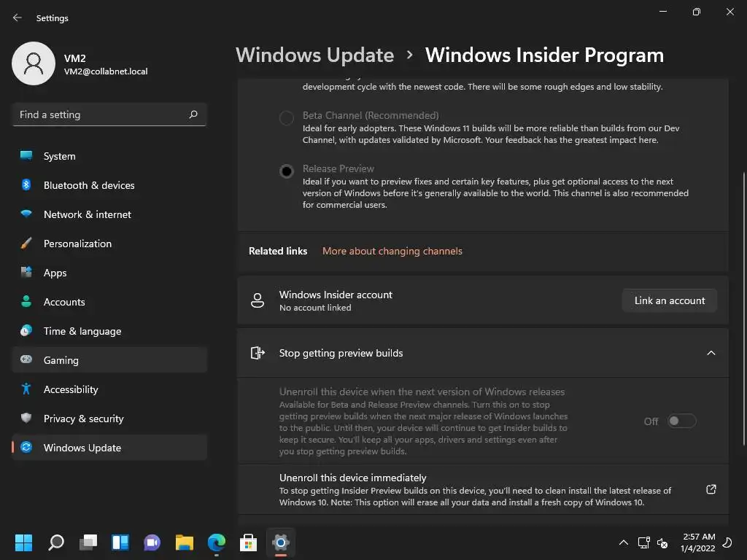Click the Stop getting preview builds exit icon
This screenshot has height=560, width=747.
pyautogui.click(x=258, y=353)
